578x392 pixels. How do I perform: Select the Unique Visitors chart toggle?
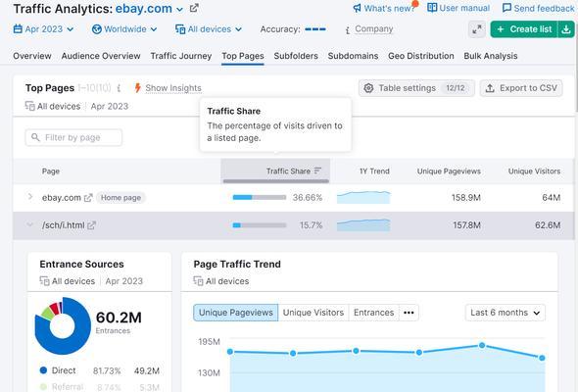[313, 313]
